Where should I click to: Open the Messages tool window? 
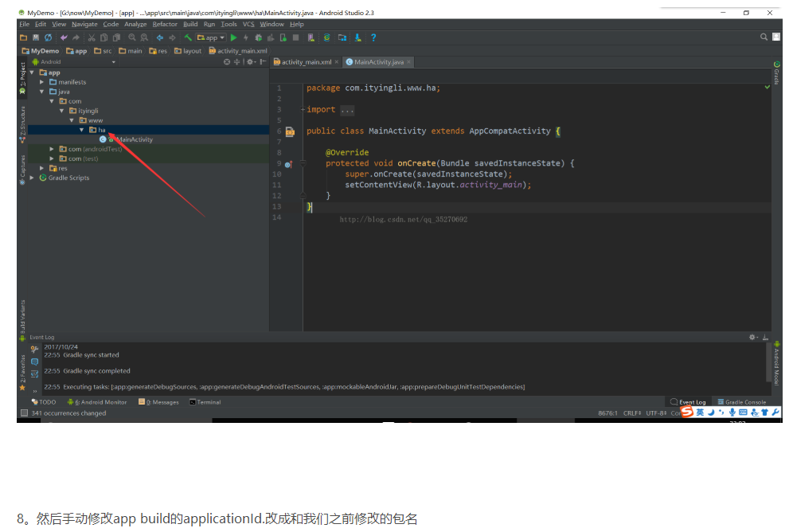[158, 402]
